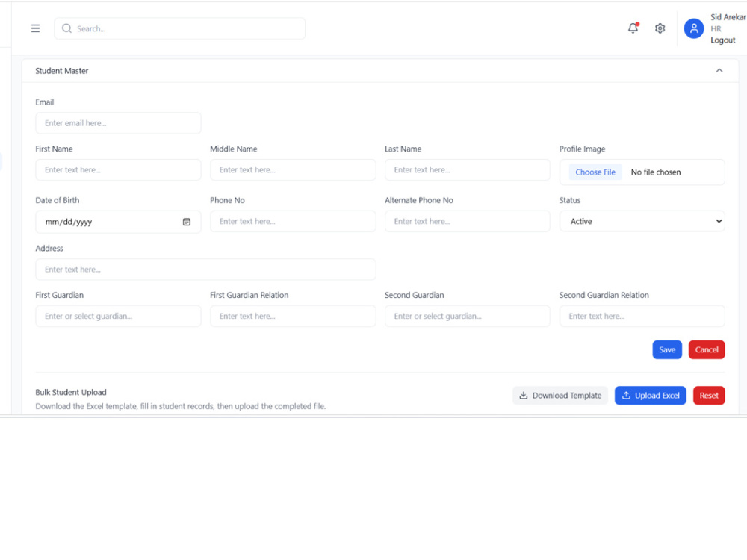The width and height of the screenshot is (747, 560).
Task: Click the Save button
Action: [667, 350]
